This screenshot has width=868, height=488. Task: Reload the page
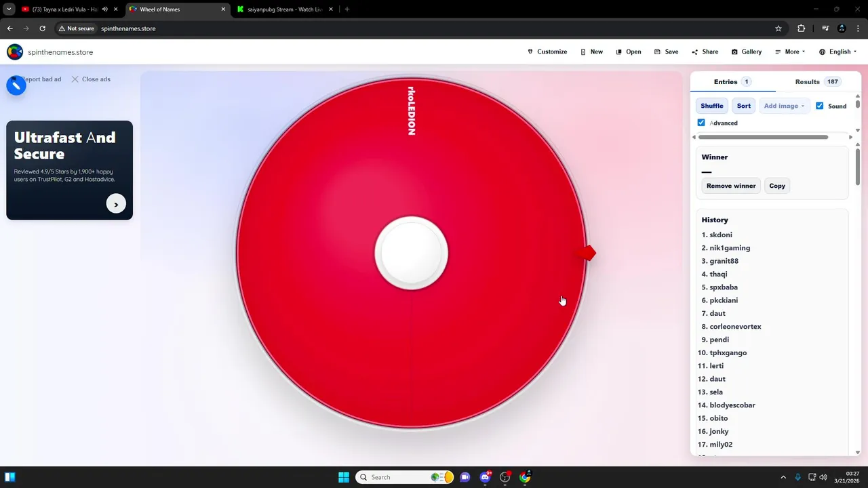42,28
